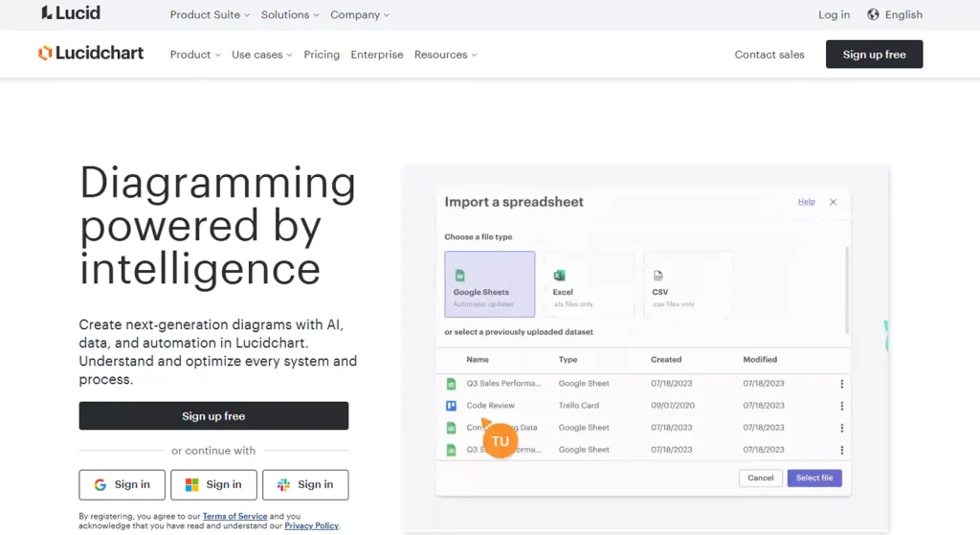Click Contact sales

click(x=769, y=55)
